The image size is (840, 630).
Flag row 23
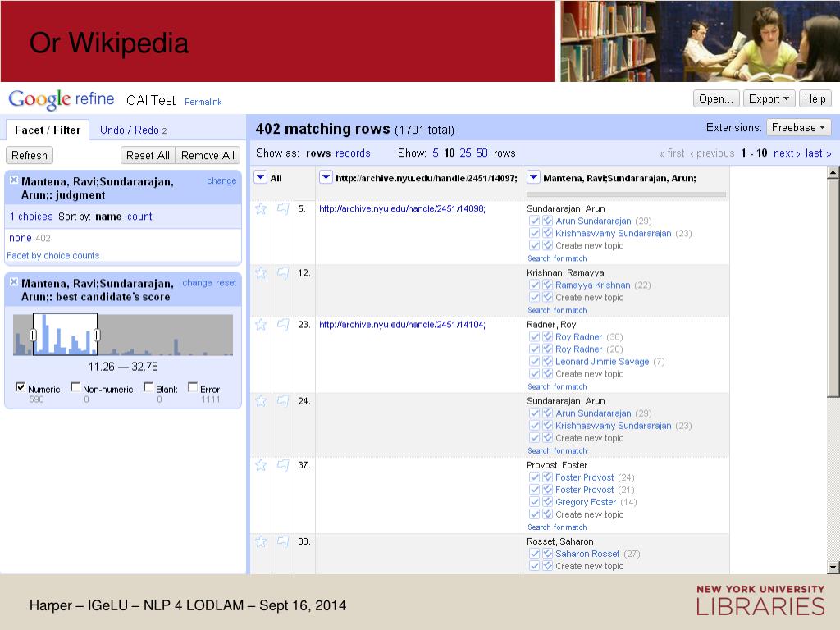pyautogui.click(x=283, y=325)
